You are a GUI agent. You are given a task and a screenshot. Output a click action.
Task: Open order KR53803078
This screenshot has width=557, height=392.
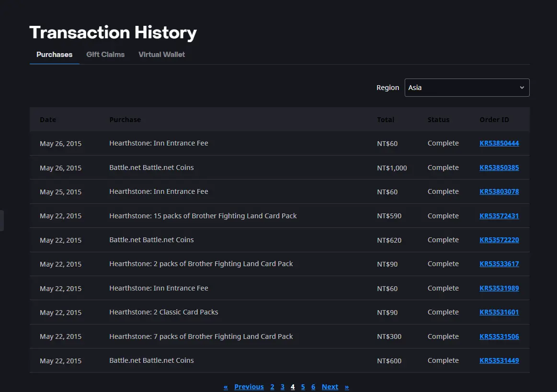coord(499,191)
